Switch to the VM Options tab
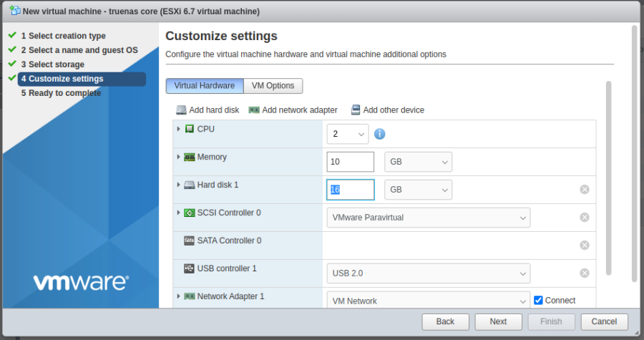 click(x=273, y=86)
